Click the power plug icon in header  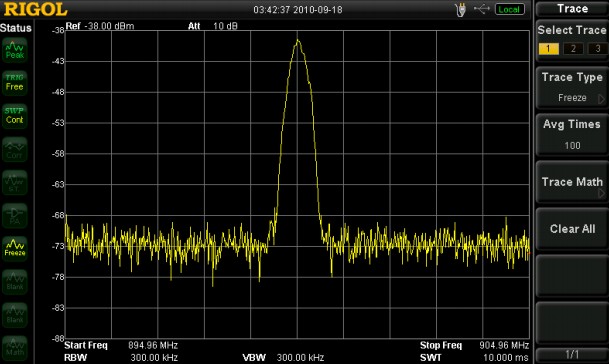coord(461,10)
